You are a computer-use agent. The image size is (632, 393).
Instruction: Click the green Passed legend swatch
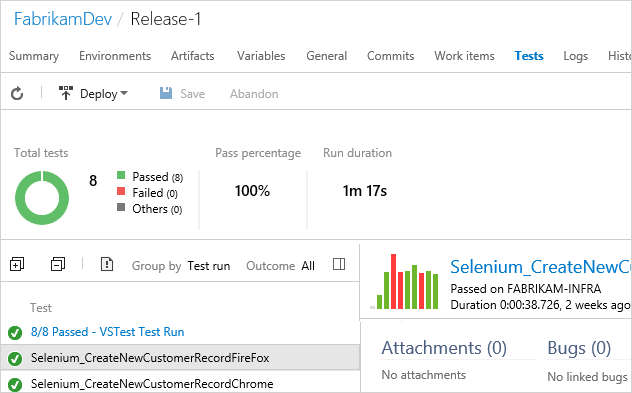pos(121,175)
